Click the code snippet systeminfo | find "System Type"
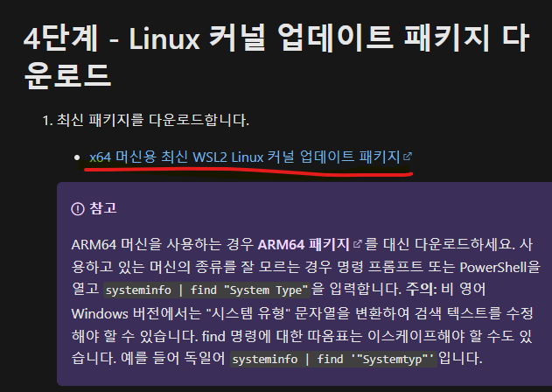This screenshot has height=392, width=552. click(x=207, y=290)
